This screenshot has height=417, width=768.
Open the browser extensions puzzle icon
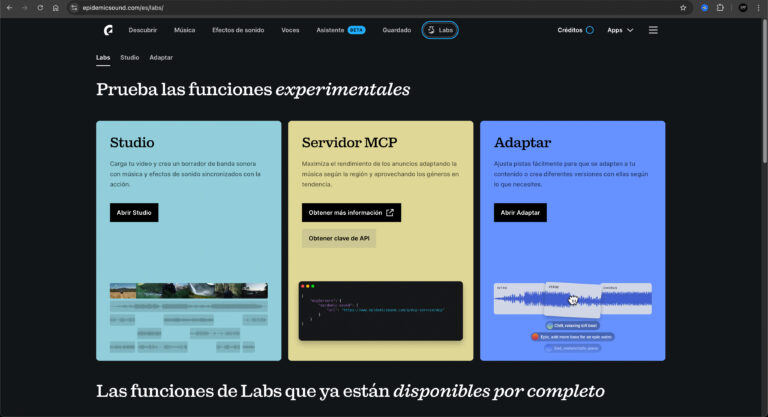(720, 7)
